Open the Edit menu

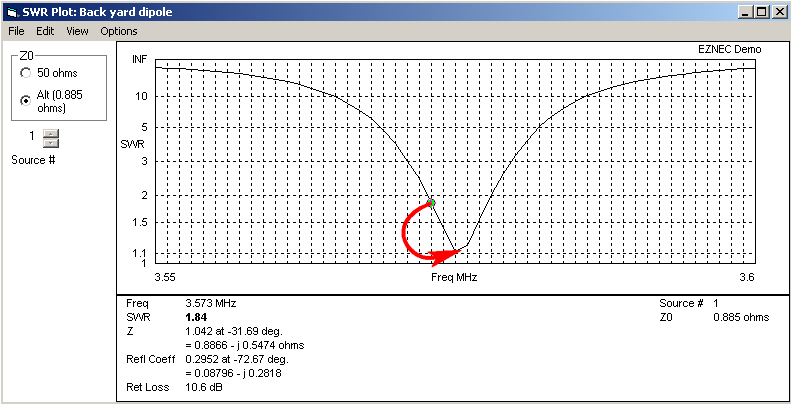coord(45,31)
